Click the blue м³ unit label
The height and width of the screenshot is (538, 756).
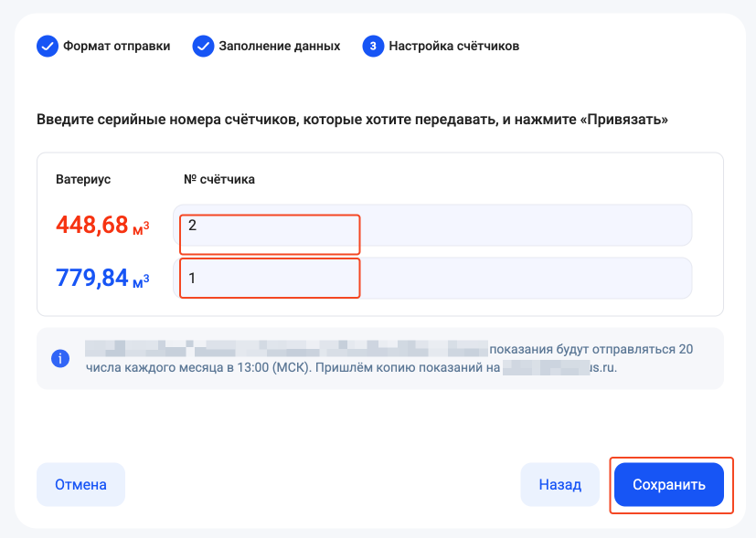coord(142,281)
